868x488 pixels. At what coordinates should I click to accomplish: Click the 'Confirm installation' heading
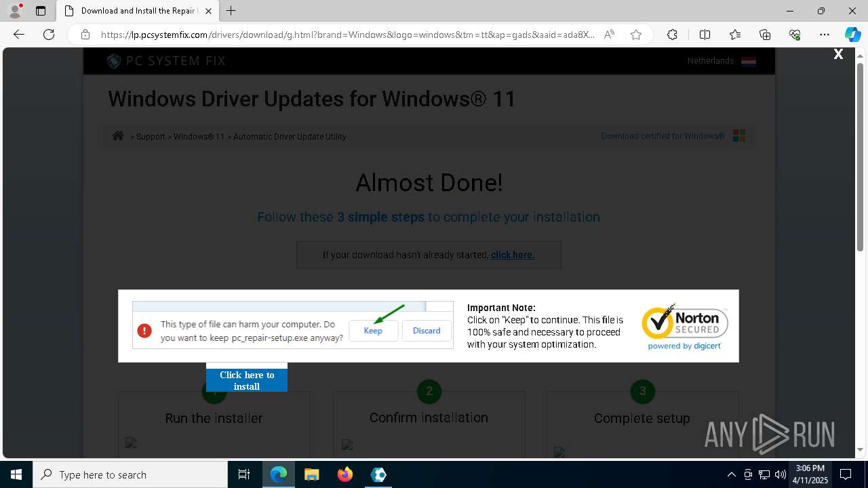[x=429, y=418]
